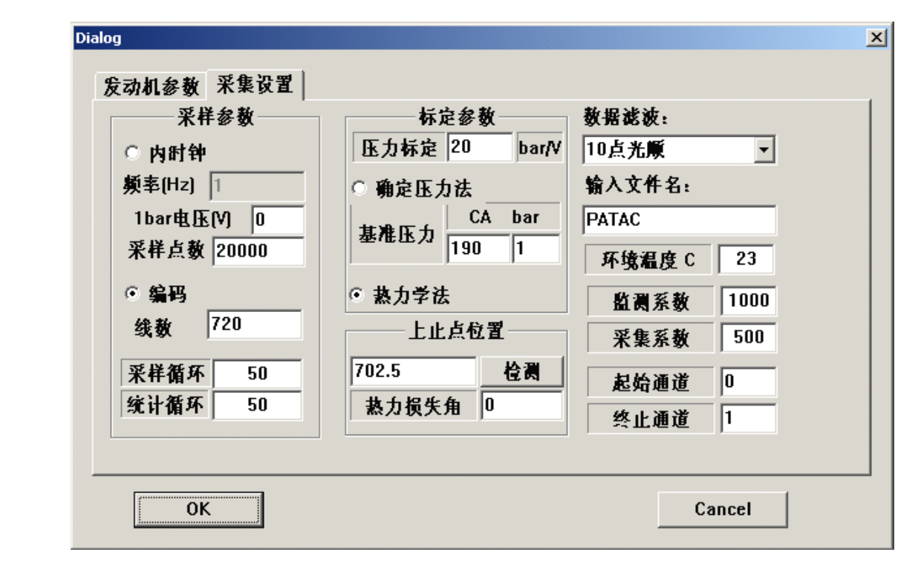The height and width of the screenshot is (575, 924).
Task: Edit the 监测系数 field showing 1000
Action: click(748, 300)
